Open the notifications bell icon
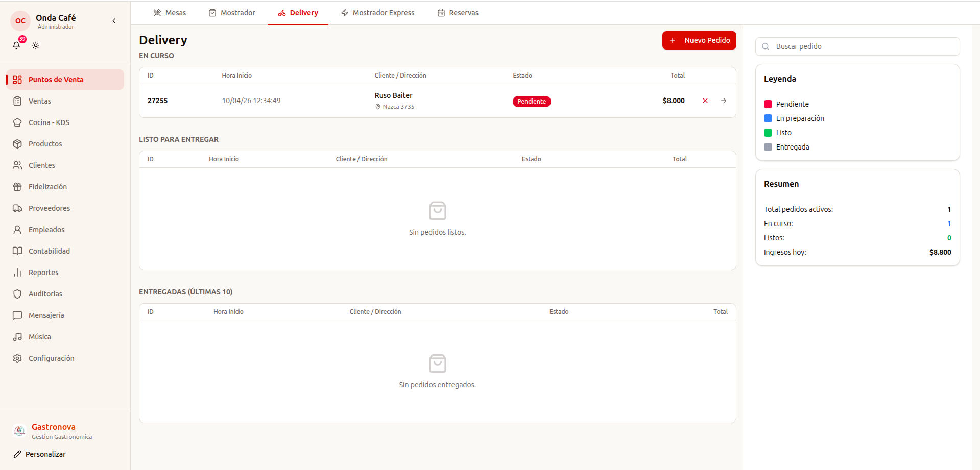Image resolution: width=980 pixels, height=470 pixels. 16,45
